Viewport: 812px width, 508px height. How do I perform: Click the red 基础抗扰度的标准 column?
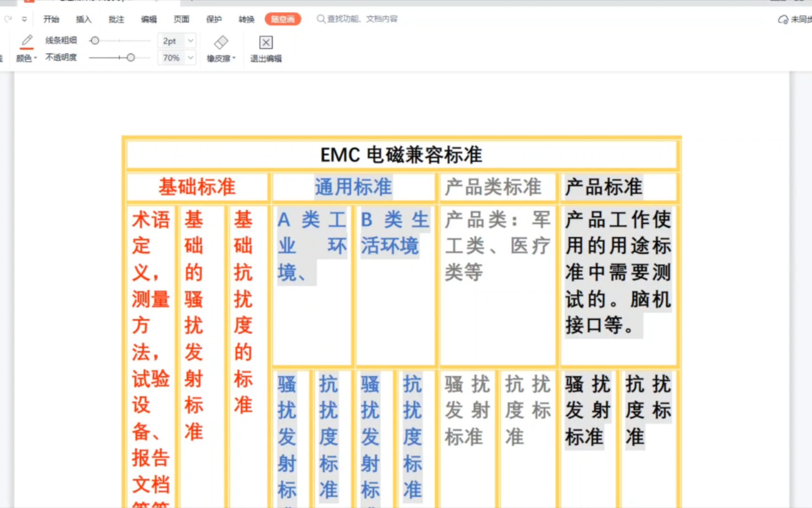point(243,312)
